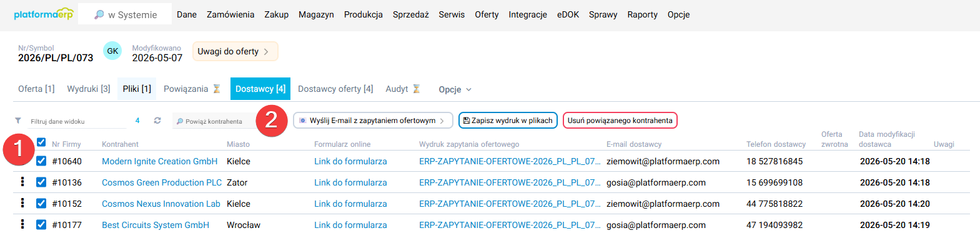The height and width of the screenshot is (243, 980).
Task: Click Zapisz wydruk w plikach button
Action: click(x=508, y=121)
